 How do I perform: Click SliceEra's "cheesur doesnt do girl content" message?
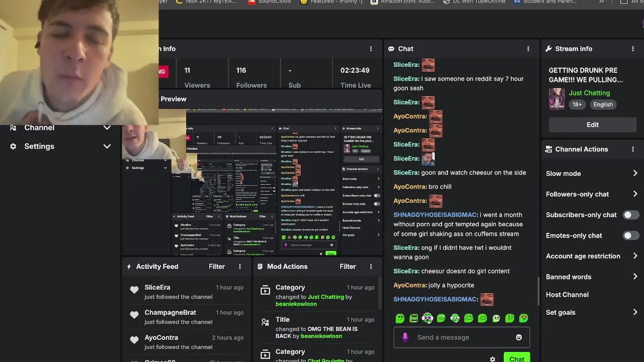(451, 271)
